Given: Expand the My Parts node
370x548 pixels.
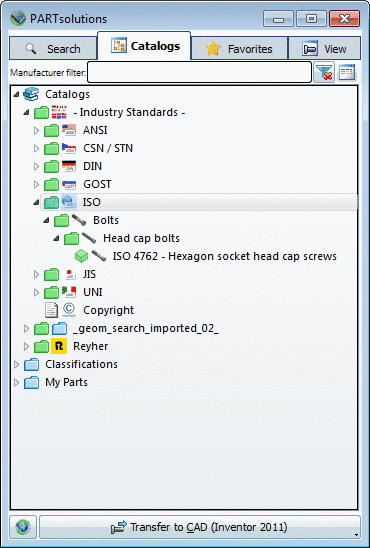Looking at the screenshot, I should pyautogui.click(x=16, y=382).
